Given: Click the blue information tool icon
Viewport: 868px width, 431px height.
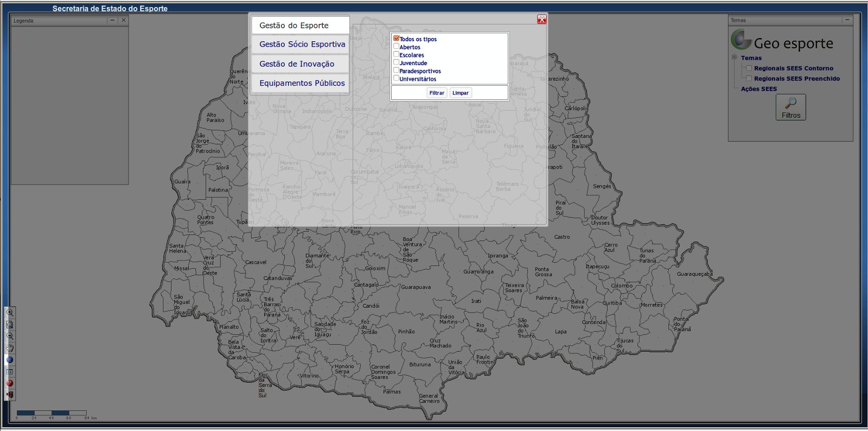Looking at the screenshot, I should [10, 360].
